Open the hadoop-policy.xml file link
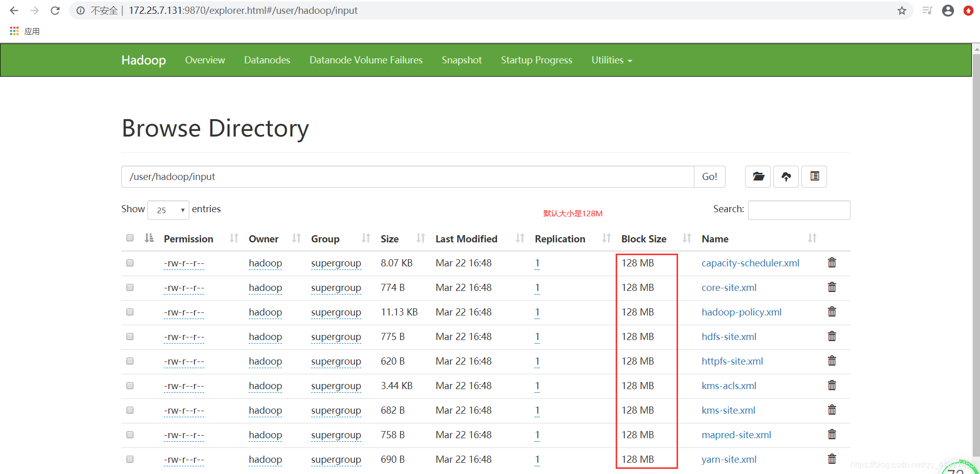The height and width of the screenshot is (474, 980). click(x=742, y=312)
